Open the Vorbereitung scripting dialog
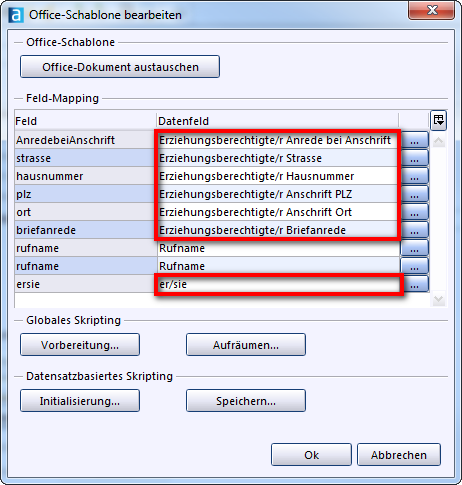 [x=80, y=345]
